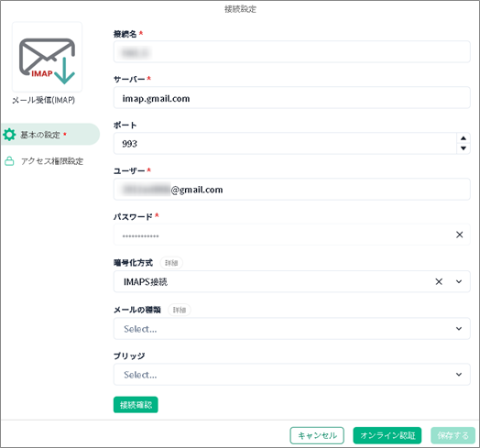
Task: Click the オンライン認証 button
Action: click(x=387, y=435)
